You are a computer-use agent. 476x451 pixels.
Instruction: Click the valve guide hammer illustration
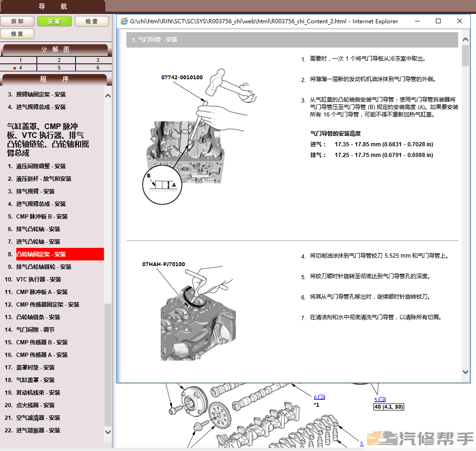pos(200,137)
